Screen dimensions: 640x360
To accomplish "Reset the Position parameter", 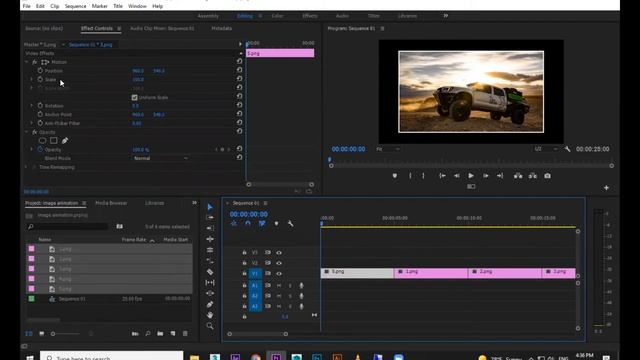I will [239, 70].
